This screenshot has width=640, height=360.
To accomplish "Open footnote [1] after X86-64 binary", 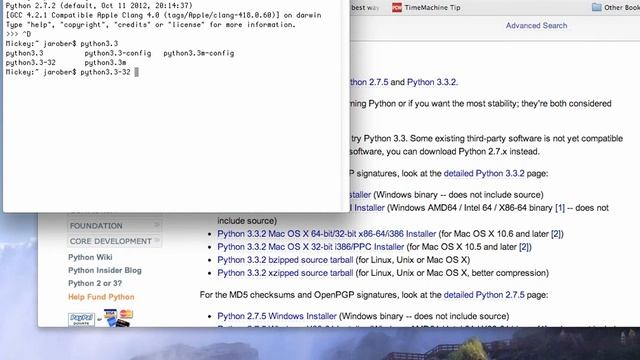I will pyautogui.click(x=560, y=208).
